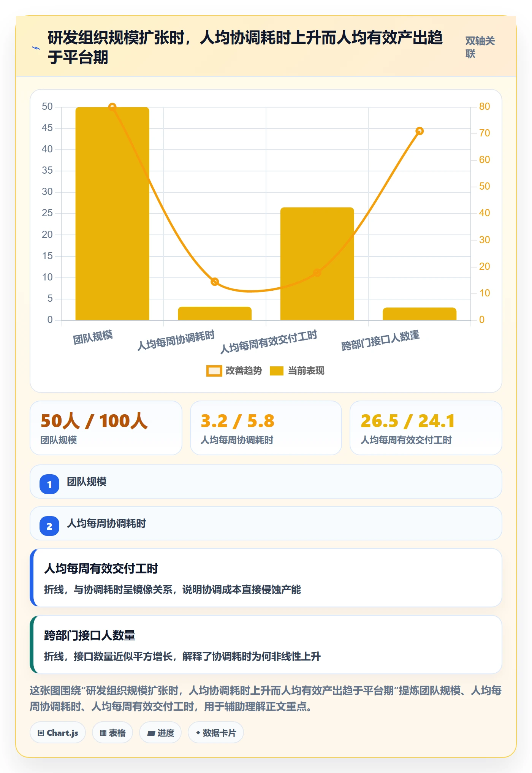The height and width of the screenshot is (773, 532).
Task: Click the 人均每周有效交付工时 x-axis label
Action: 269,342
